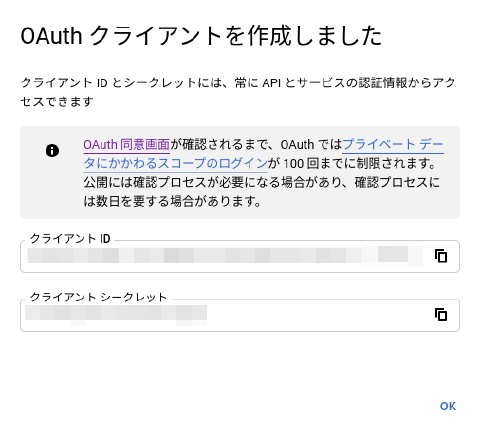
Task: Click the OAuth クライアントを作成しました heading
Action: tap(201, 36)
